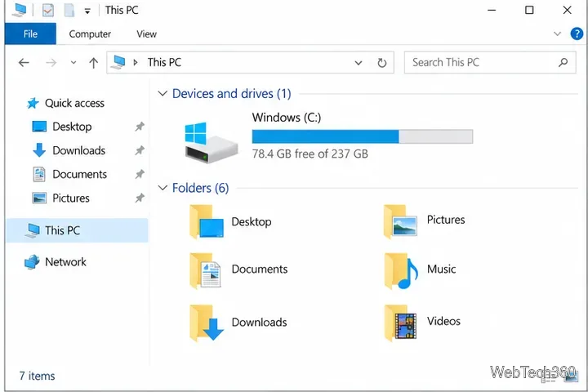Click the Videos folder label
Screen dimensions: 588x392
coord(443,321)
